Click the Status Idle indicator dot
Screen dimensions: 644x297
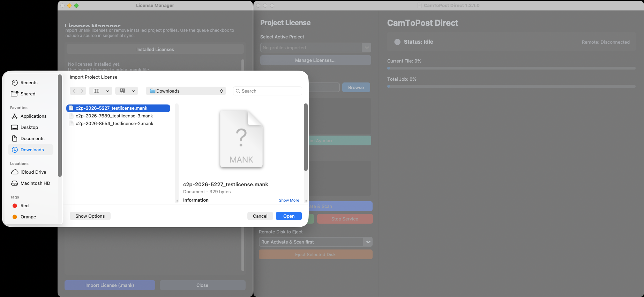click(x=397, y=42)
